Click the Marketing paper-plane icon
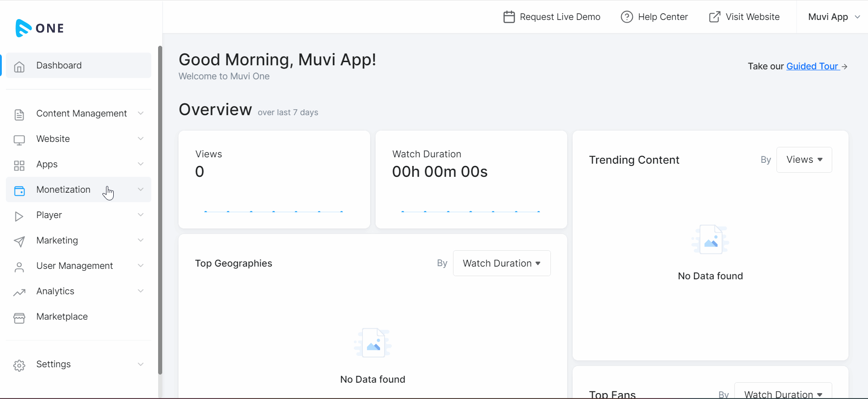 [x=19, y=242]
